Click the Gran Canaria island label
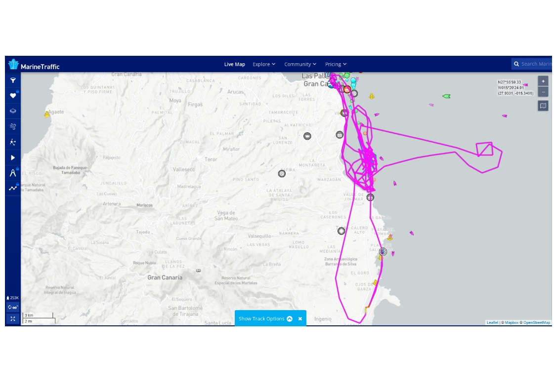Image resolution: width=555 pixels, height=392 pixels. click(165, 277)
